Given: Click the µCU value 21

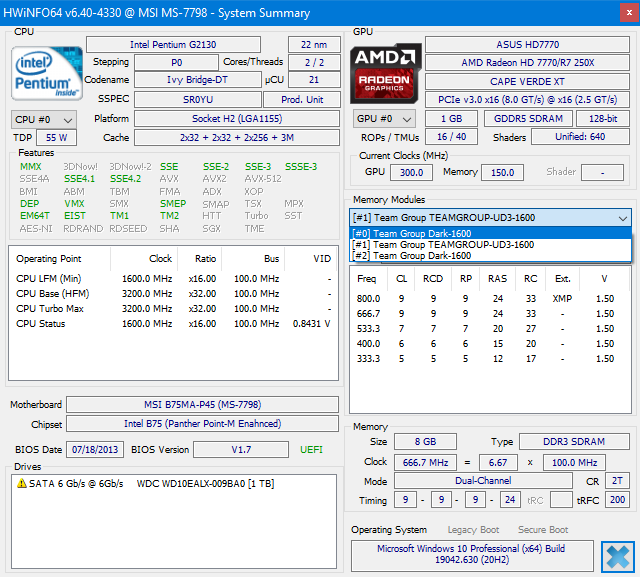Looking at the screenshot, I should click(x=314, y=80).
